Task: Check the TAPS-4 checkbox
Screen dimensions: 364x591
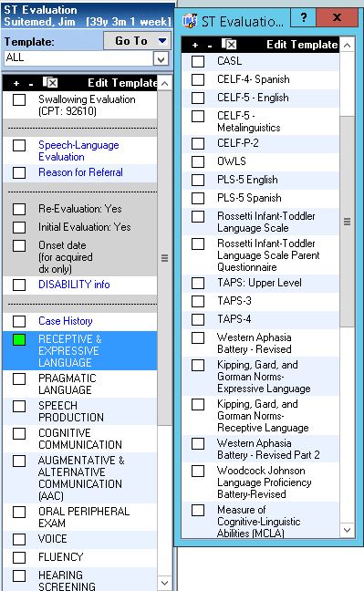Action: pyautogui.click(x=198, y=319)
